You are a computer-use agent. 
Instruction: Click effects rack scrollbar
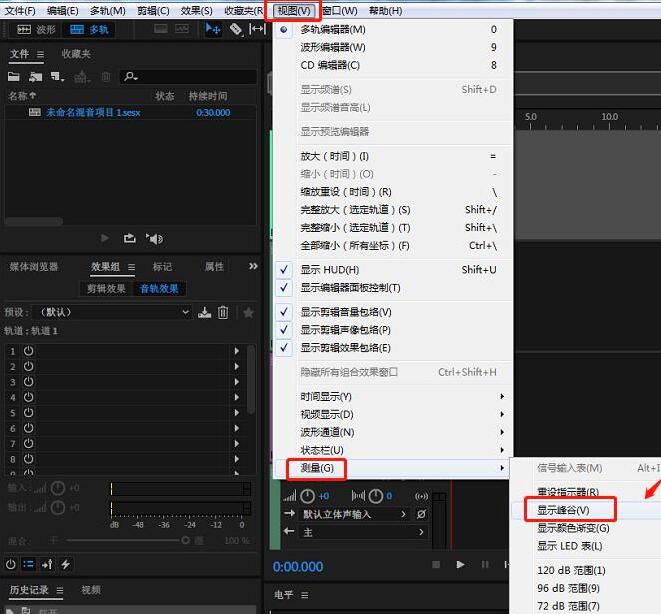click(x=251, y=379)
